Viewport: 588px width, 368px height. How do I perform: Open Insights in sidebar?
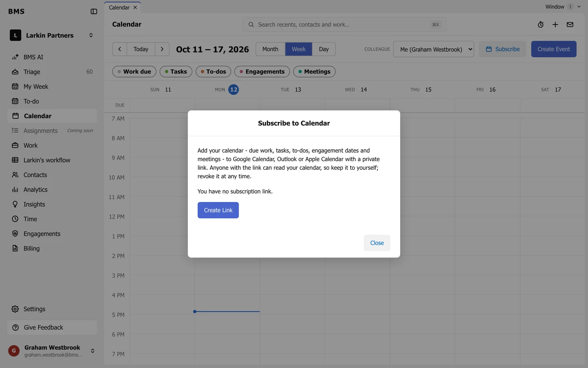[x=52, y=204]
